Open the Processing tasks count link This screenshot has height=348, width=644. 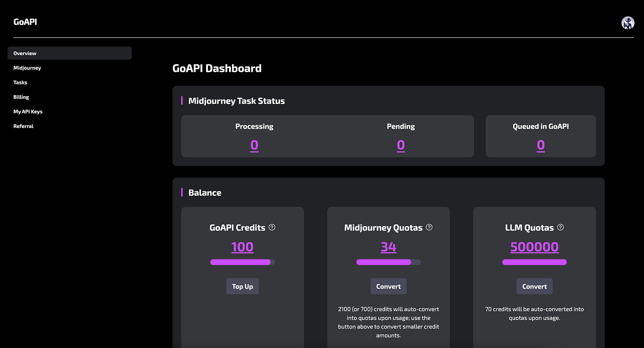254,145
